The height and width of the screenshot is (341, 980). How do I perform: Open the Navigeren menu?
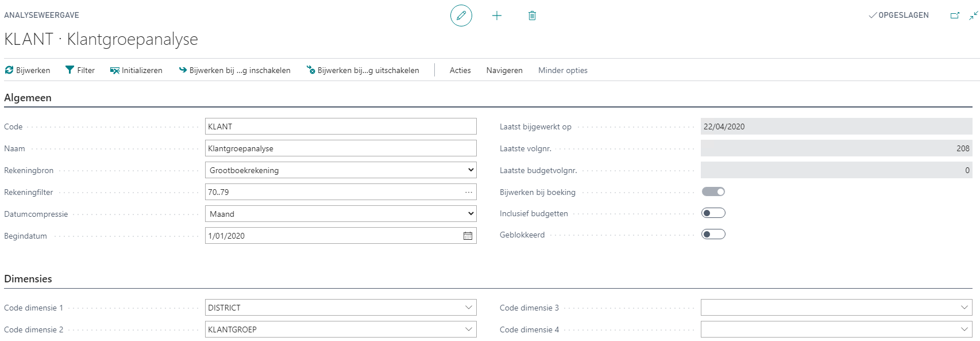click(x=504, y=70)
